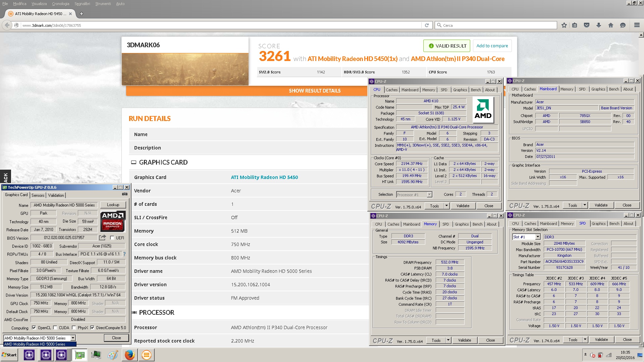Expand Tools arrow in CPU-Z Mainboard window
This screenshot has height=362, width=644.
585,205
